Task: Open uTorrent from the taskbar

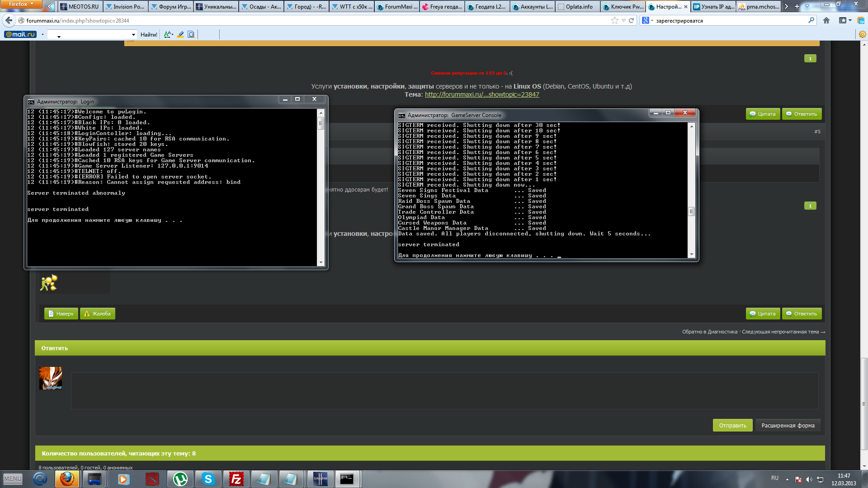Action: click(x=180, y=479)
